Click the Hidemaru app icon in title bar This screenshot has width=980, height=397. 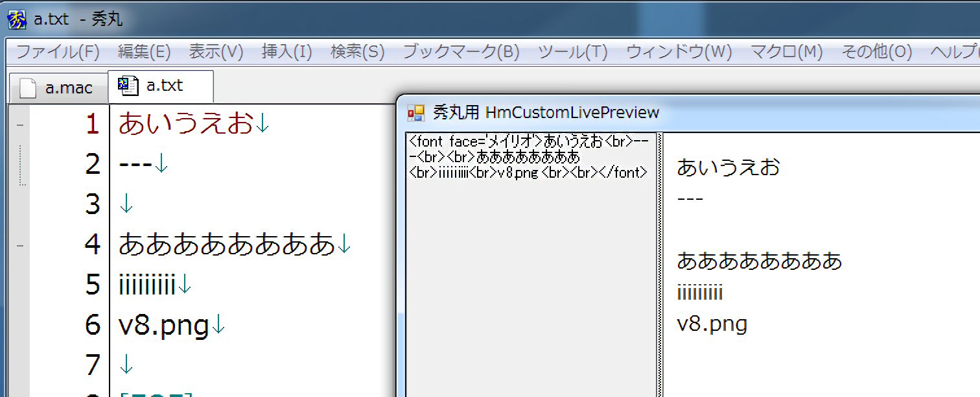(16, 19)
